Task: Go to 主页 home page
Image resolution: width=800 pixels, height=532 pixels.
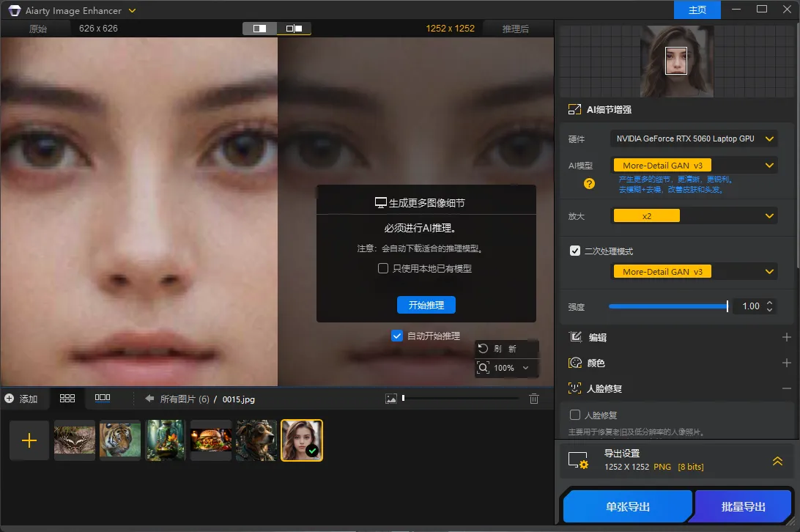Action: pyautogui.click(x=697, y=10)
